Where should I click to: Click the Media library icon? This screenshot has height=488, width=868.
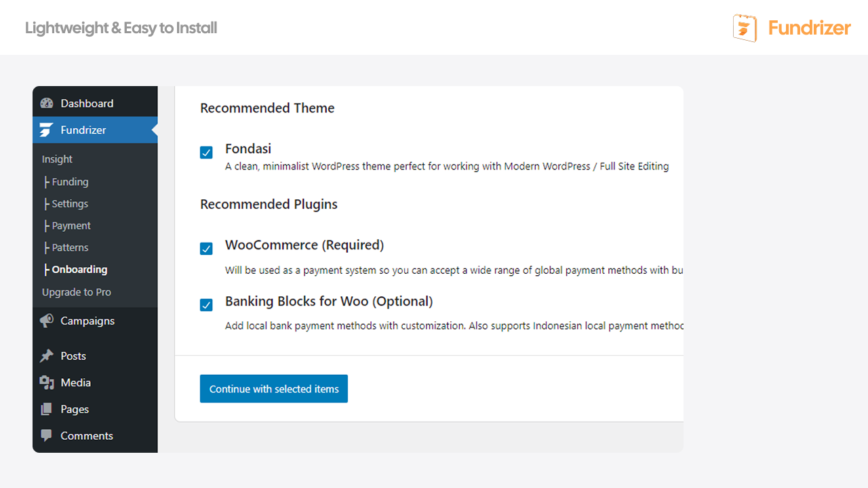tap(47, 382)
